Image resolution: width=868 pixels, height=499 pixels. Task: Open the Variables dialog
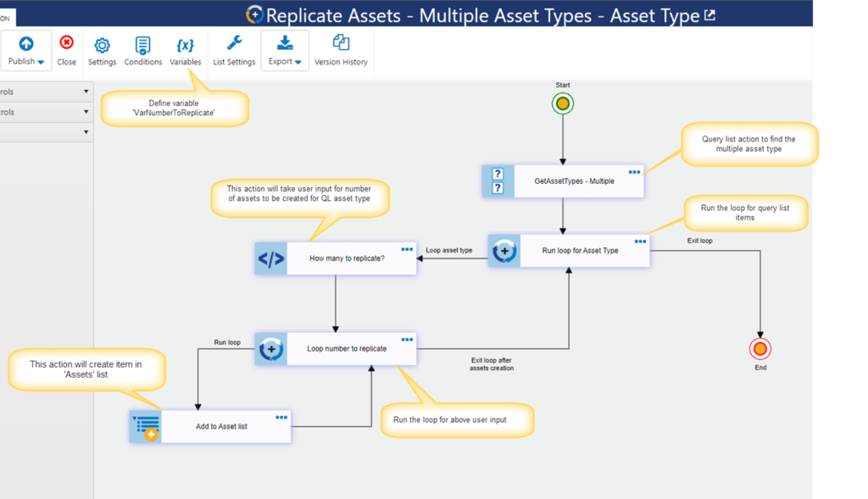pyautogui.click(x=185, y=52)
